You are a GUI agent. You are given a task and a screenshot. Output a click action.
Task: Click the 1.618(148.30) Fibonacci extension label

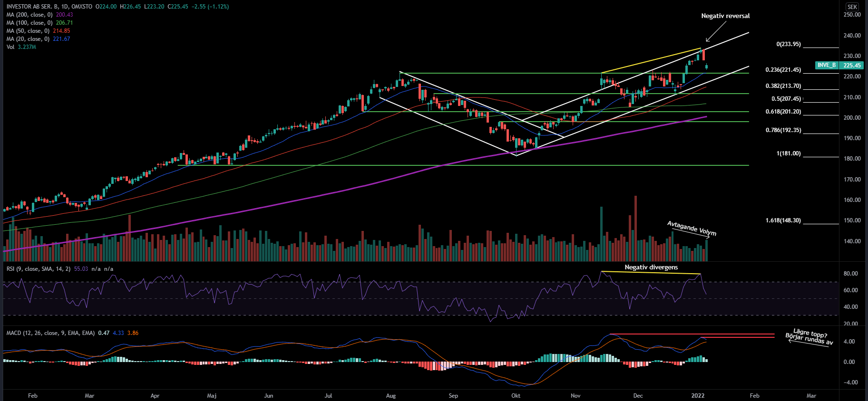(x=783, y=220)
